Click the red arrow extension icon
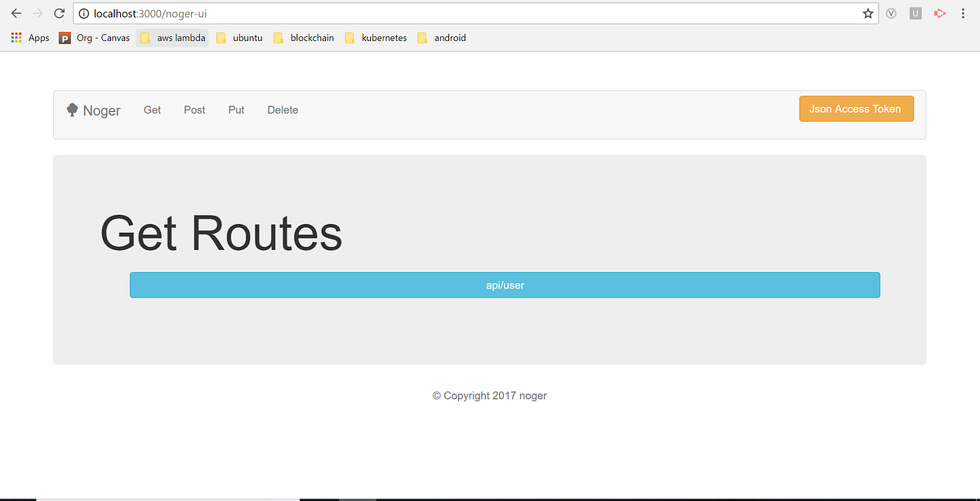This screenshot has width=980, height=501. pos(938,13)
